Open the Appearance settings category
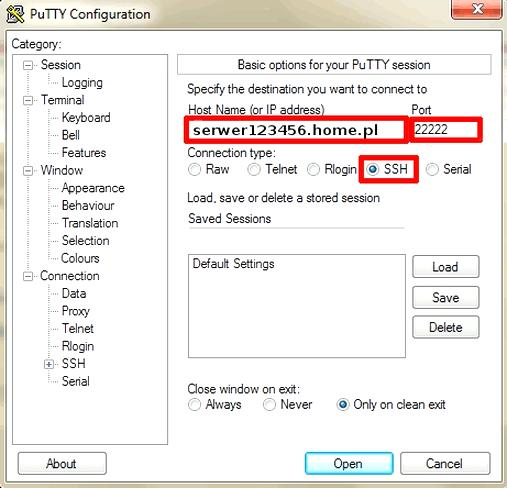The width and height of the screenshot is (507, 488). (93, 188)
